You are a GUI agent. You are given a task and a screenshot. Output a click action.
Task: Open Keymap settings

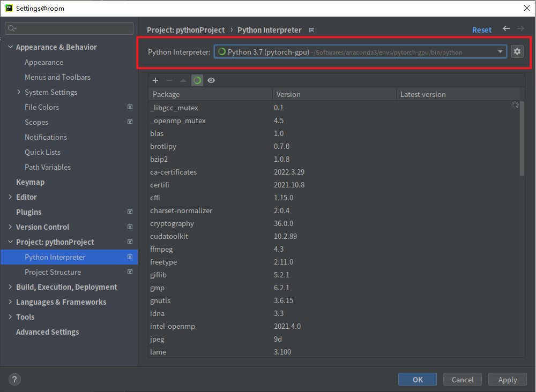[30, 182]
